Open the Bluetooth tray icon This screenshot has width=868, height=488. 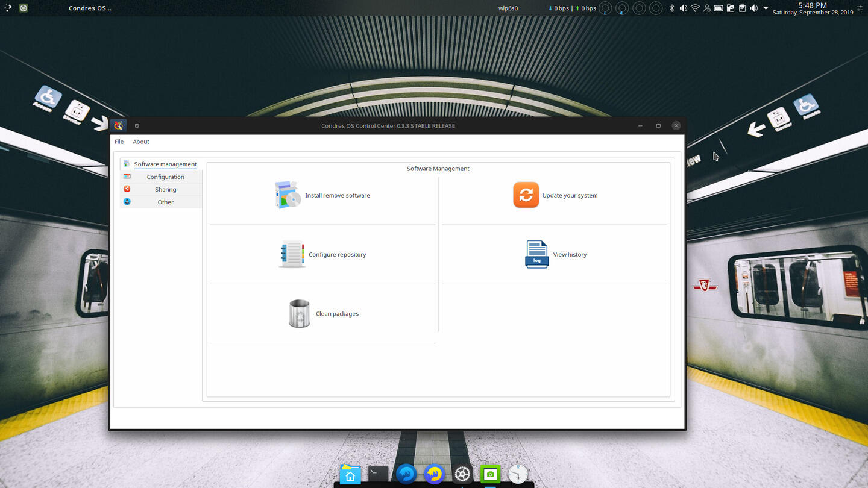point(671,8)
